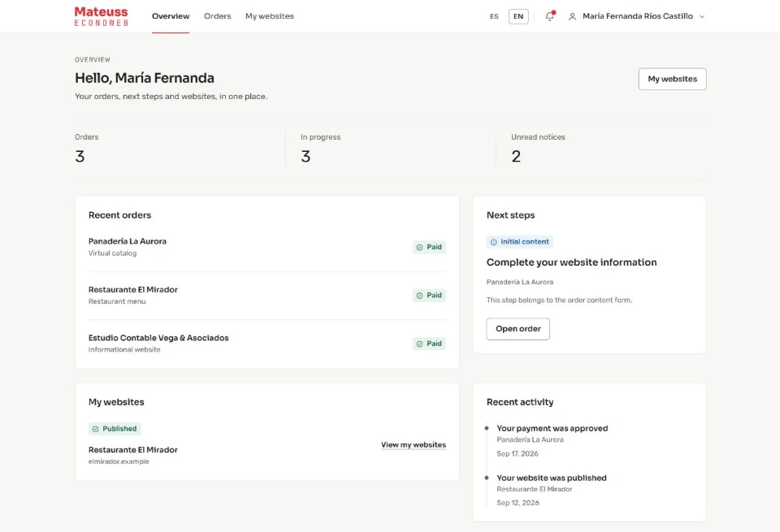Screen dimensions: 780x532
Task: Click the check icon on the Published badge
Action: (96, 429)
